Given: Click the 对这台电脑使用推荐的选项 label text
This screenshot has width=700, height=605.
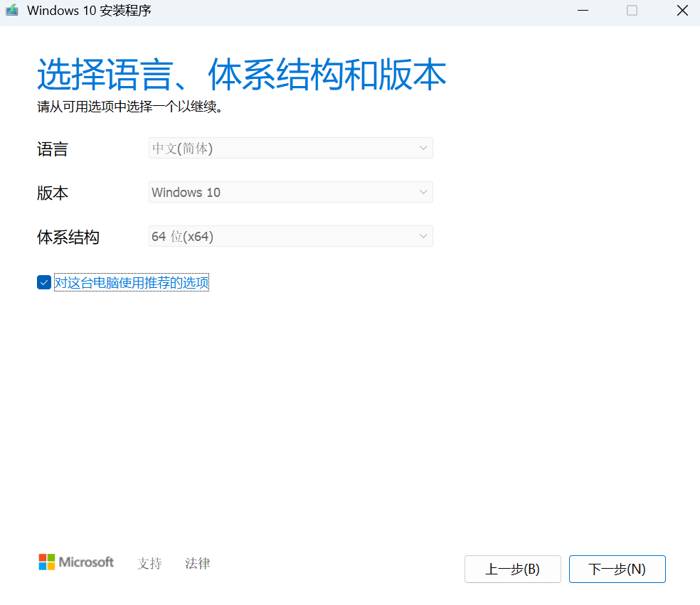Looking at the screenshot, I should click(x=132, y=282).
